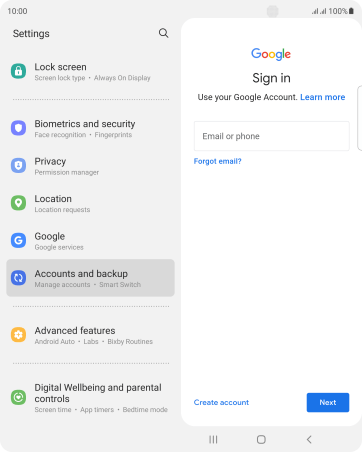
Task: Select the Privacy shield icon
Action: (18, 165)
